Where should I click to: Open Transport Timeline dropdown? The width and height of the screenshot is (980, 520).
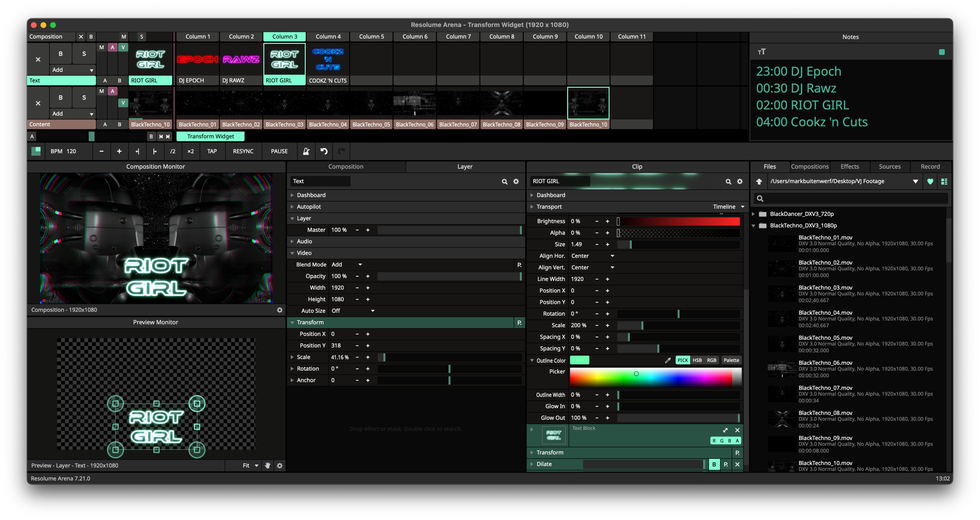tap(728, 207)
